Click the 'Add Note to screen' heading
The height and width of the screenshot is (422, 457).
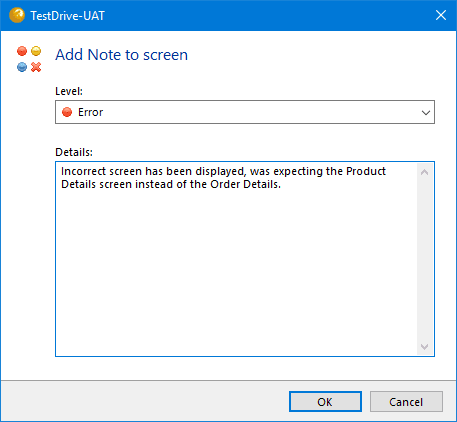click(122, 55)
